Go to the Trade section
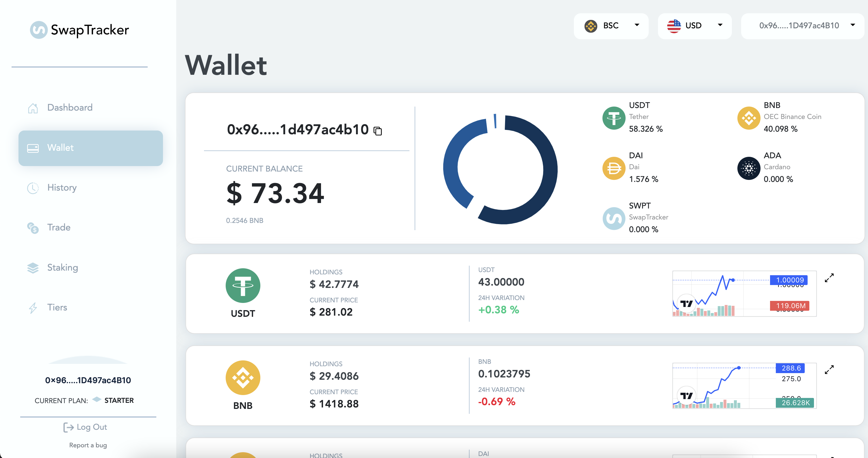Image resolution: width=868 pixels, height=458 pixels. 59,227
